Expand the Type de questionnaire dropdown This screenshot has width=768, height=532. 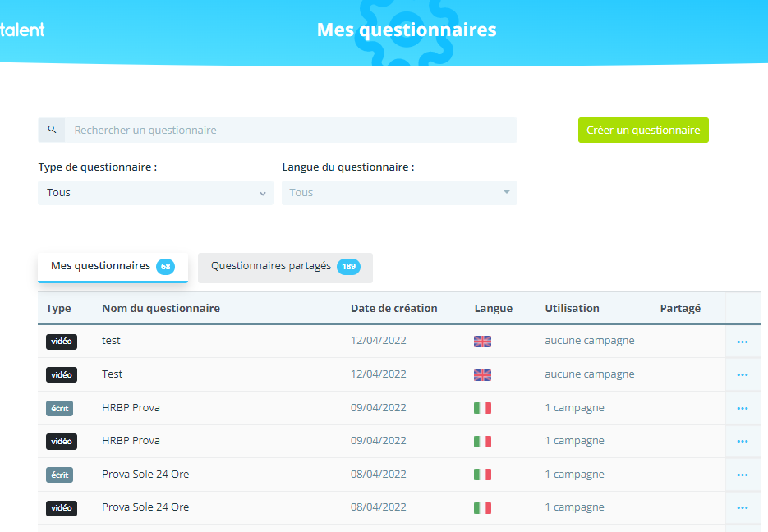click(x=155, y=193)
